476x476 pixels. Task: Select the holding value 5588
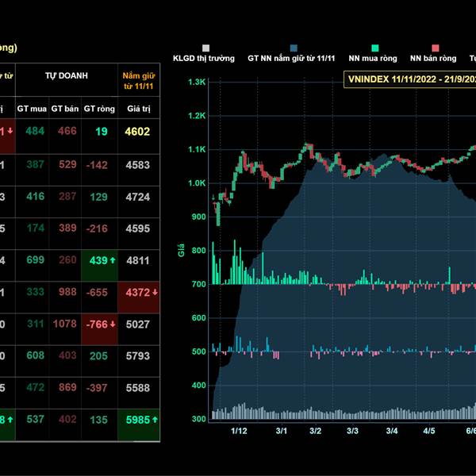138,388
